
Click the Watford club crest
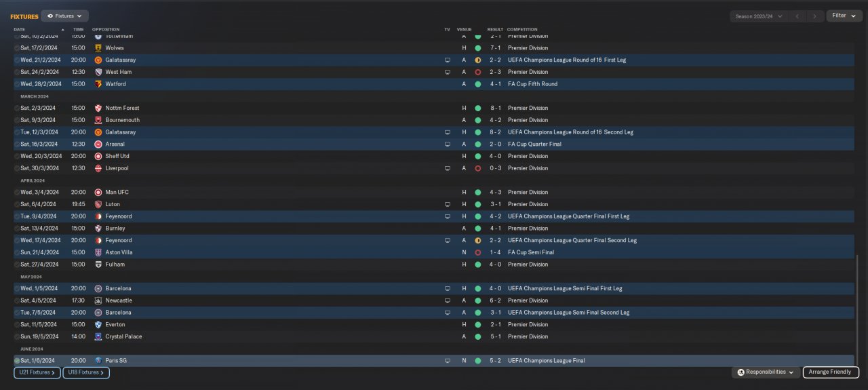click(98, 84)
